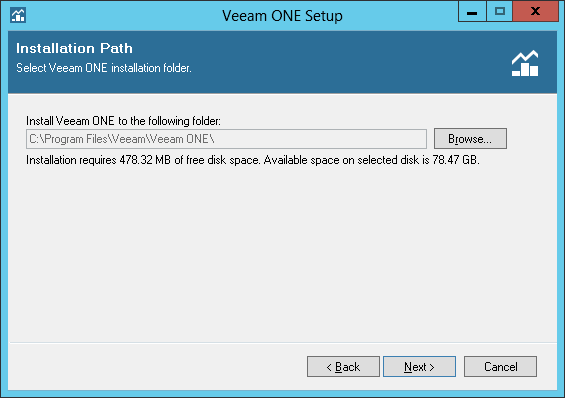Click the installation folder path field
Image resolution: width=565 pixels, height=398 pixels.
[x=226, y=139]
